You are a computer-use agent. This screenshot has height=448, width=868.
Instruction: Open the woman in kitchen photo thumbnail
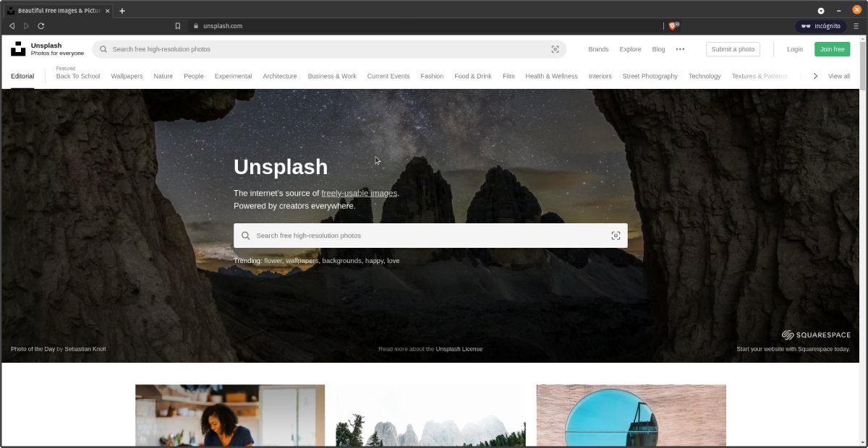coord(230,415)
